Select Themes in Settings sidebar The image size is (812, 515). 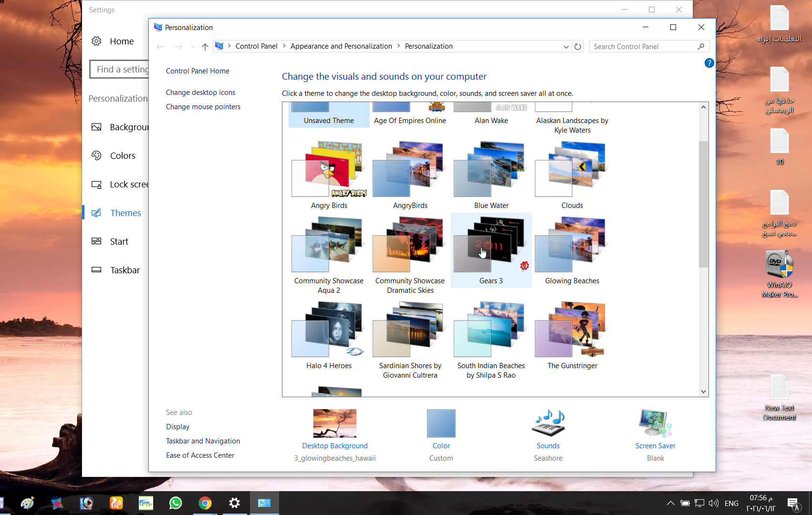(x=115, y=213)
